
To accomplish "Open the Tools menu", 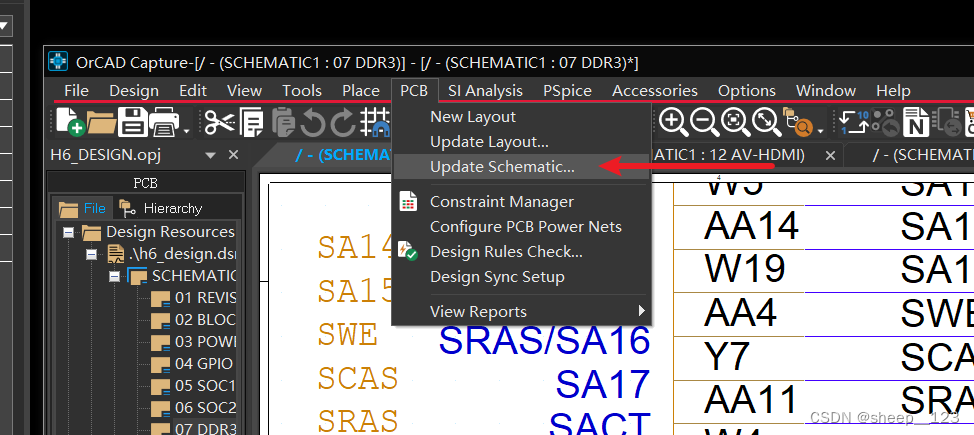I will pos(302,91).
